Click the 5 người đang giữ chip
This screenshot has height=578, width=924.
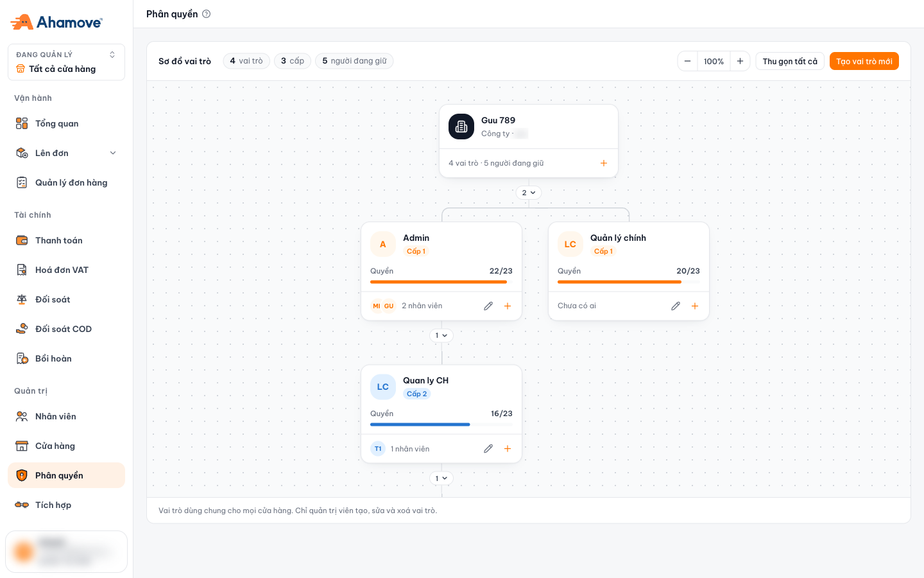tap(354, 61)
